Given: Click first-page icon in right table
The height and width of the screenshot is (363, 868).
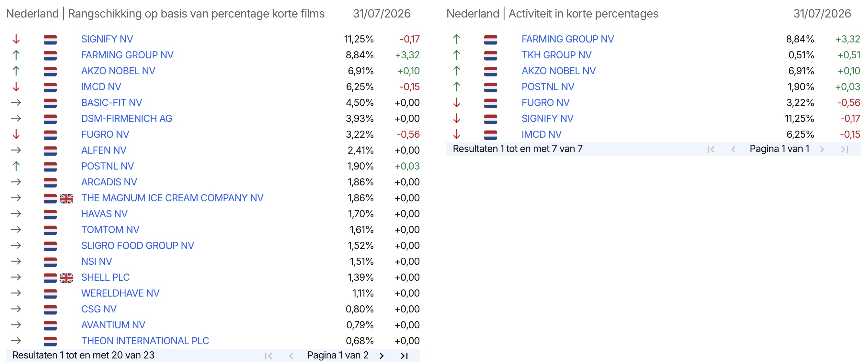Looking at the screenshot, I should (x=711, y=149).
